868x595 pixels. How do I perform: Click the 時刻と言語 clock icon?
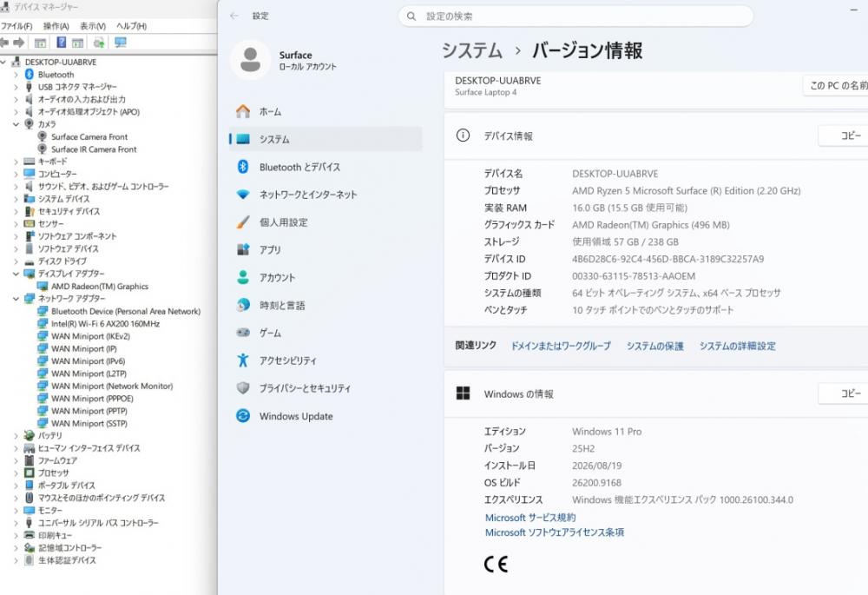coord(243,305)
